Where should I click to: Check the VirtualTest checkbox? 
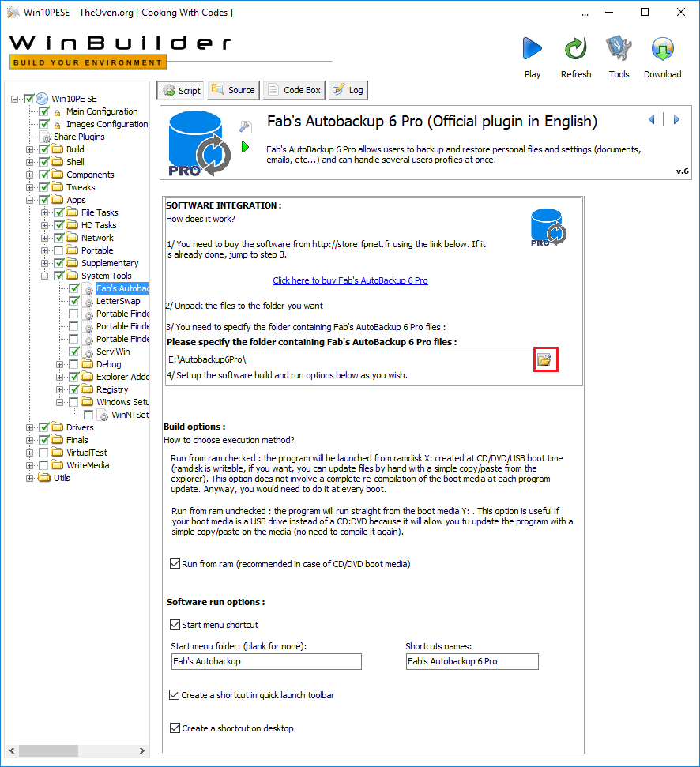(44, 453)
